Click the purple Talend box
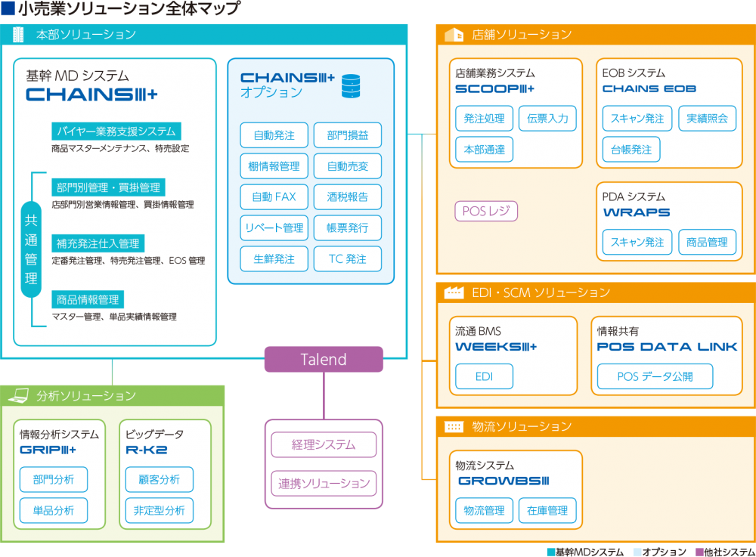The image size is (756, 557). (x=324, y=360)
